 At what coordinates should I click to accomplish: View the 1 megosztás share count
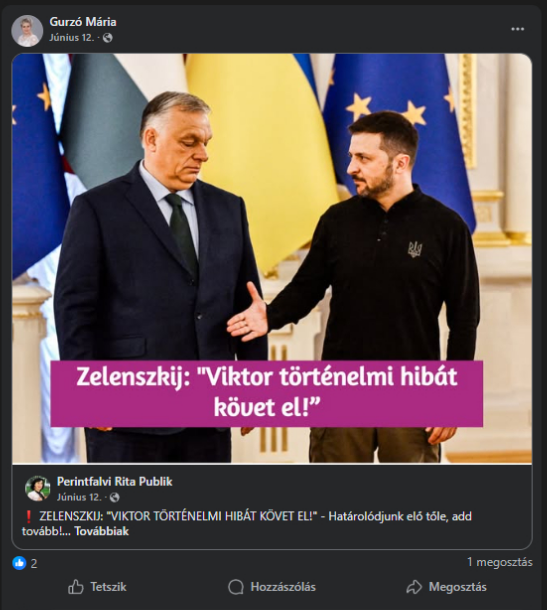[500, 562]
